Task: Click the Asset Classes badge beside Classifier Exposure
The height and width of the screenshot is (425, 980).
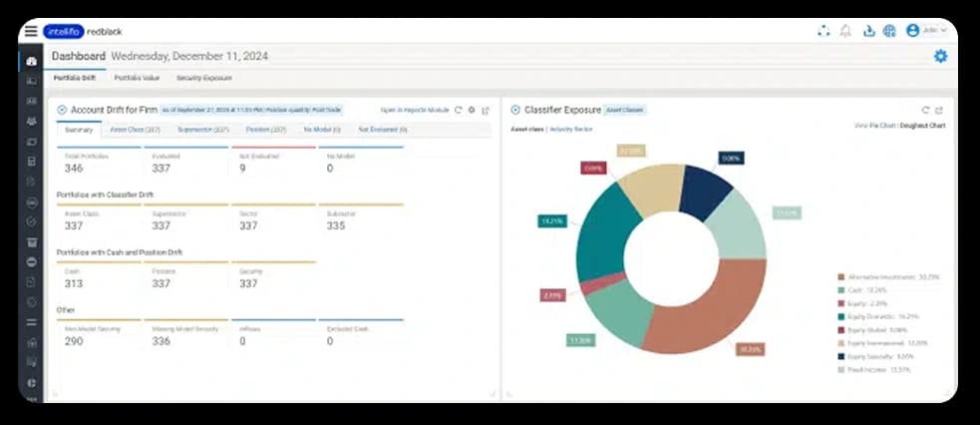Action: 625,110
